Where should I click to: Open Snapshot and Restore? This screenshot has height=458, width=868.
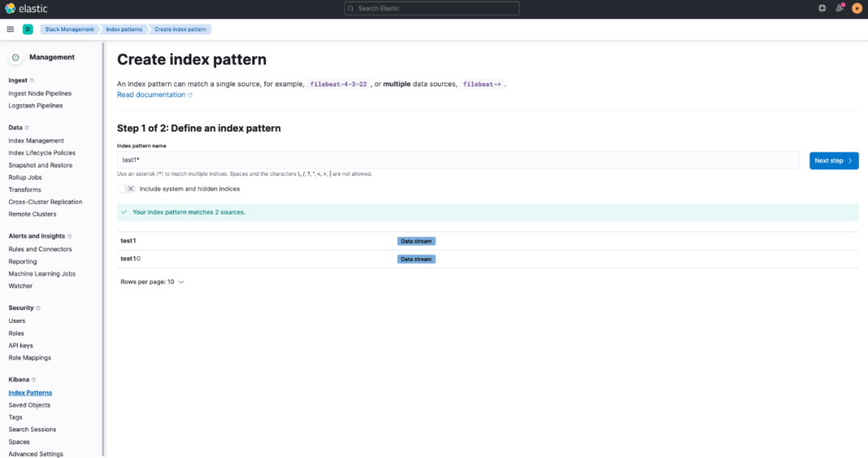click(40, 166)
